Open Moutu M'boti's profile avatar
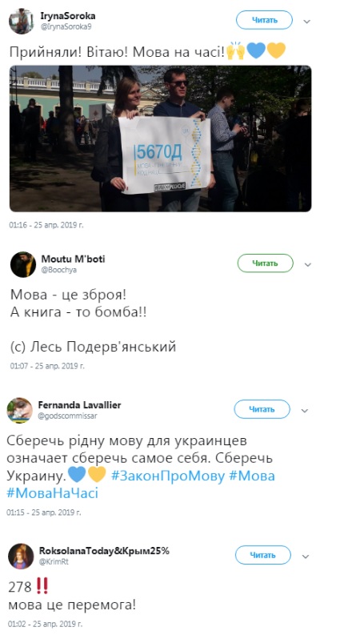Viewport: 364px width, 635px height. click(23, 264)
